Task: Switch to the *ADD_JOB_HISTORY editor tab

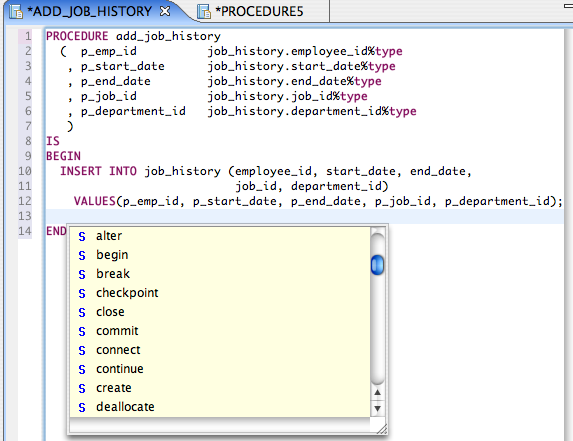Action: tap(90, 12)
